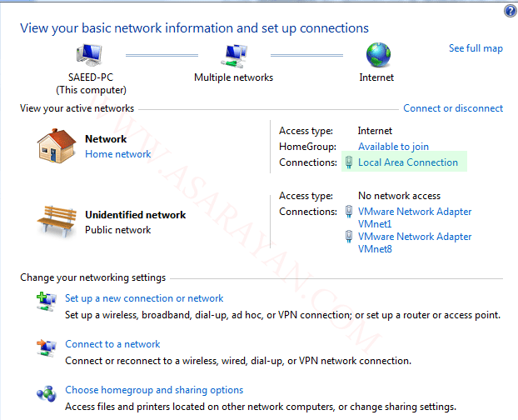Open the See full map link
The height and width of the screenshot is (420, 518).
[476, 48]
